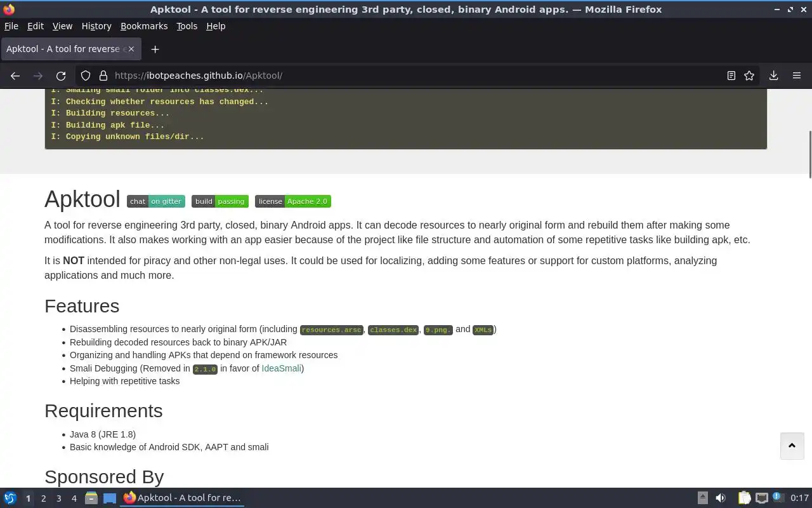
Task: Open the network tray icon
Action: (762, 498)
